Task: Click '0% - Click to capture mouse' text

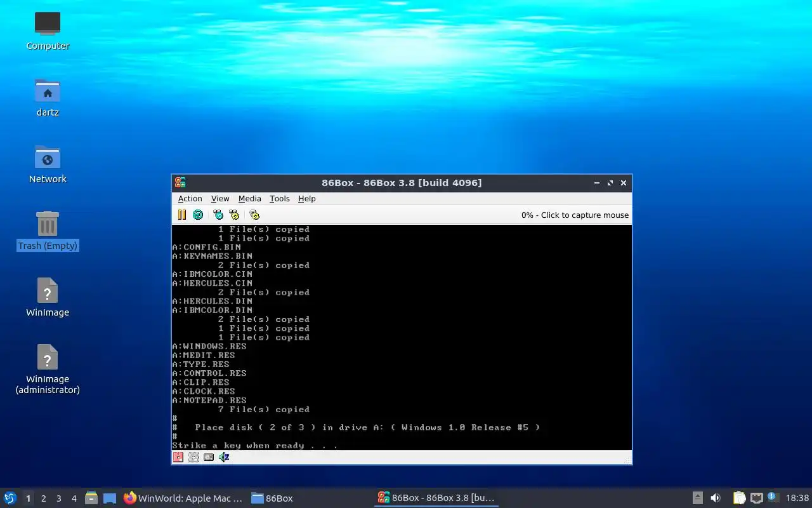Action: pos(575,215)
